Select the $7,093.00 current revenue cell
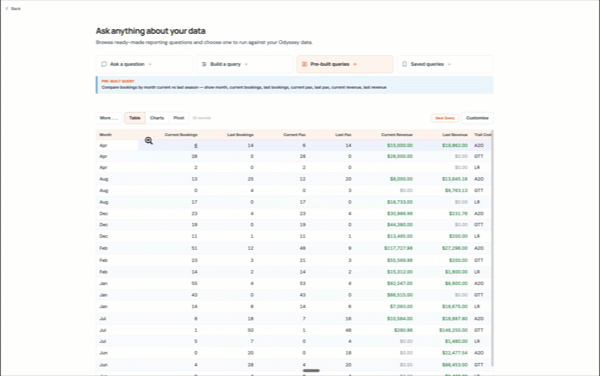The image size is (600, 376). 401,306
